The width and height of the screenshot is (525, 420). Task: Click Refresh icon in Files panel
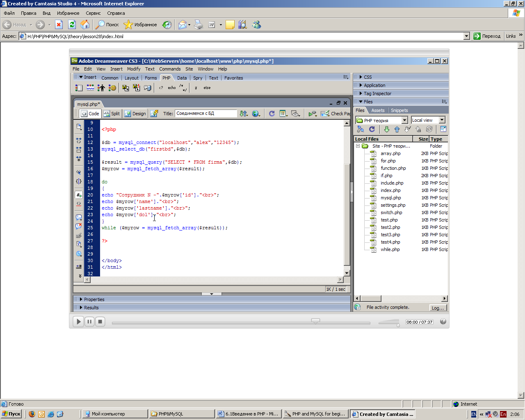(x=372, y=129)
